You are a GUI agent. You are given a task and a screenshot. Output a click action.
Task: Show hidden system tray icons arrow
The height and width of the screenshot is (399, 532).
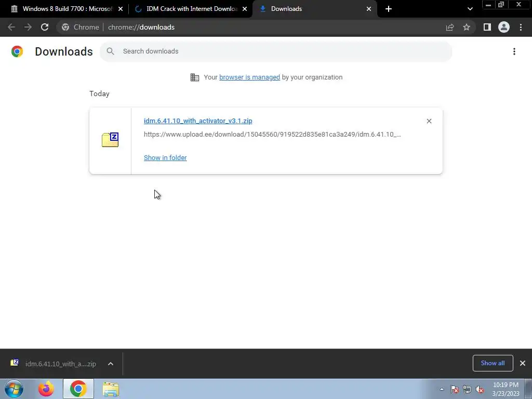(442, 389)
